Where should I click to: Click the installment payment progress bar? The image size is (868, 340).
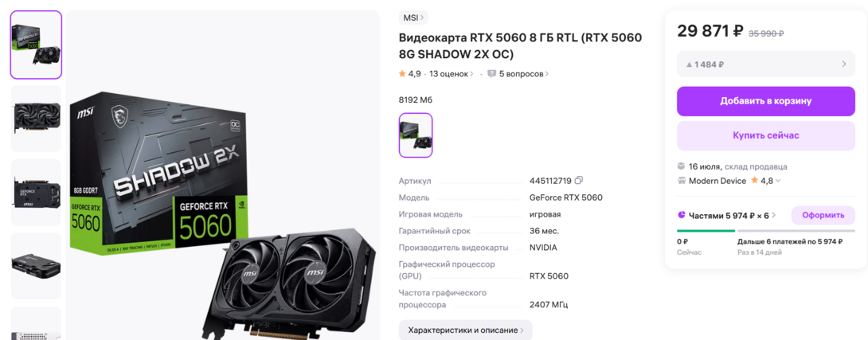765,230
